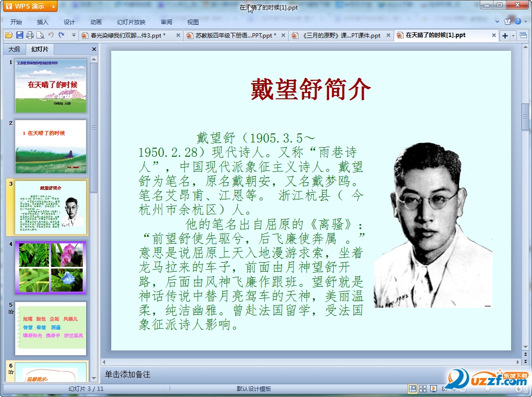Close the 春光染绿我们双脚 document tab
This screenshot has width=532, height=397.
pos(178,35)
